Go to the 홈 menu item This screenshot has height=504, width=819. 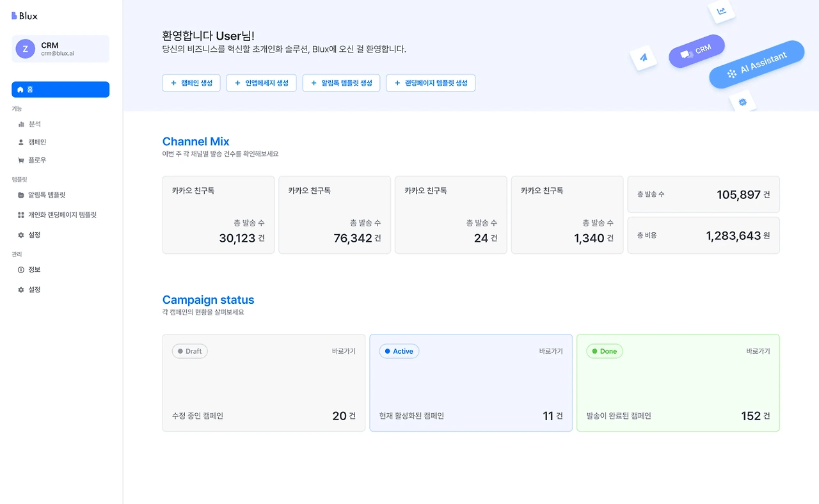(x=60, y=90)
